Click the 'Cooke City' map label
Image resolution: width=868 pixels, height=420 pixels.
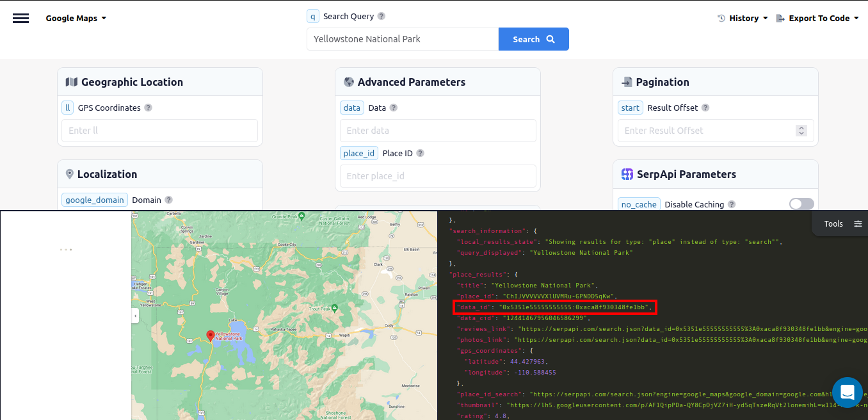(287, 244)
